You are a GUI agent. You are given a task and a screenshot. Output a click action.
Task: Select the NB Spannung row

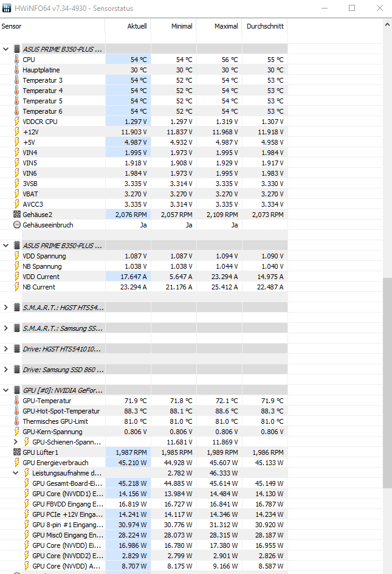143,266
